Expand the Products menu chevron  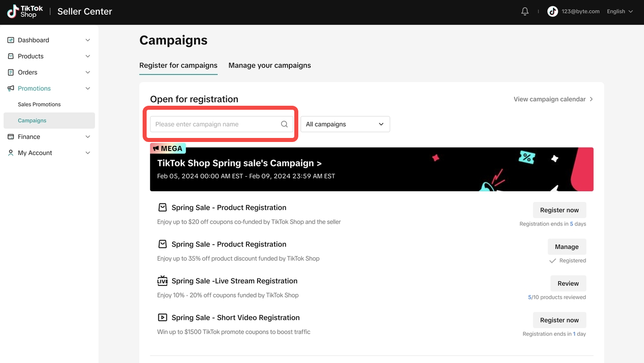[x=88, y=56]
